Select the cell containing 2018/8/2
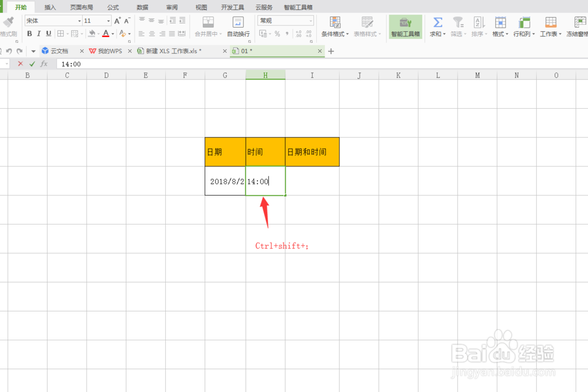 (225, 181)
